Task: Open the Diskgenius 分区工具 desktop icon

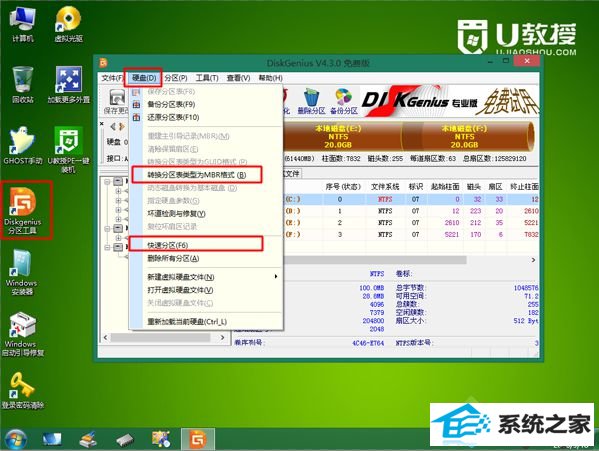Action: [23, 210]
